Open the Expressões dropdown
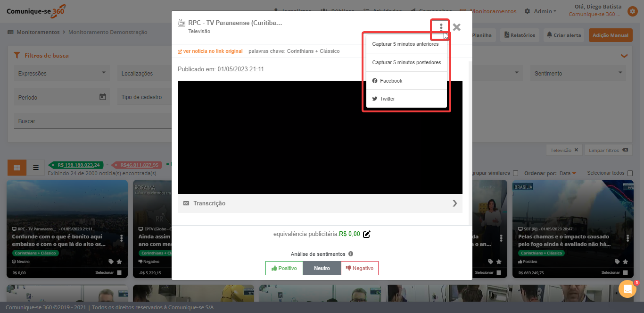 (x=61, y=73)
